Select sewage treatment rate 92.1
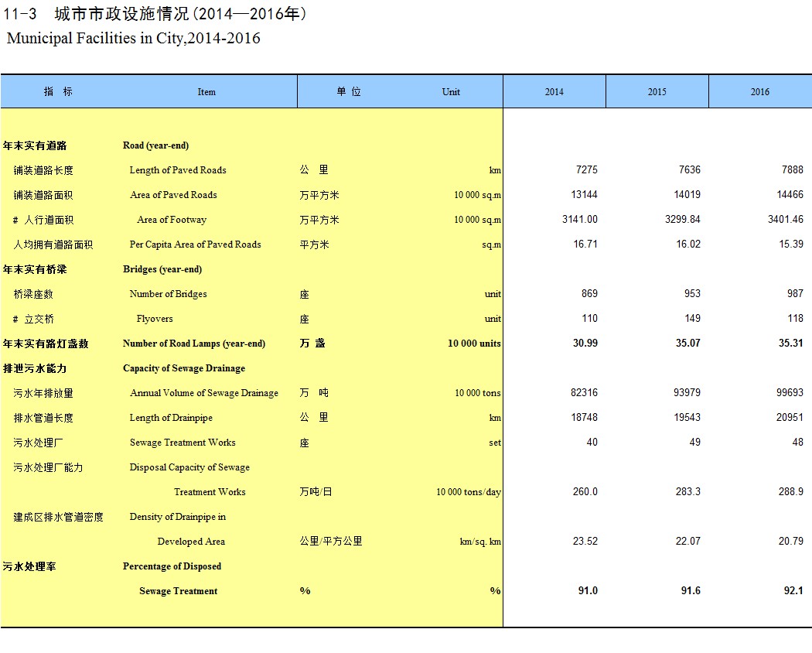The height and width of the screenshot is (653, 812). tap(793, 591)
